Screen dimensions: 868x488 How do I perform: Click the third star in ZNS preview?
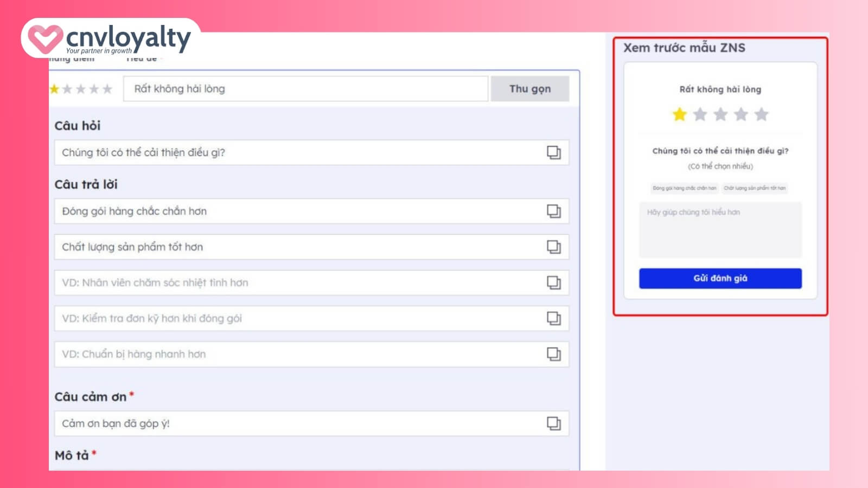tap(720, 114)
